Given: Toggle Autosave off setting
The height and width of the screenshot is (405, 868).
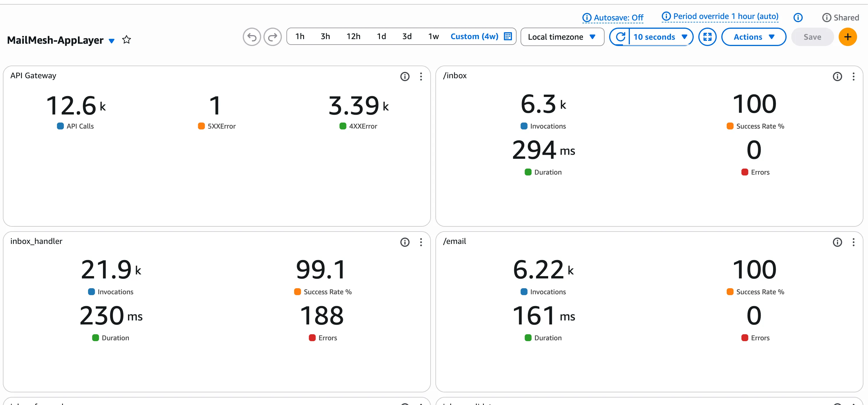Looking at the screenshot, I should pyautogui.click(x=613, y=17).
